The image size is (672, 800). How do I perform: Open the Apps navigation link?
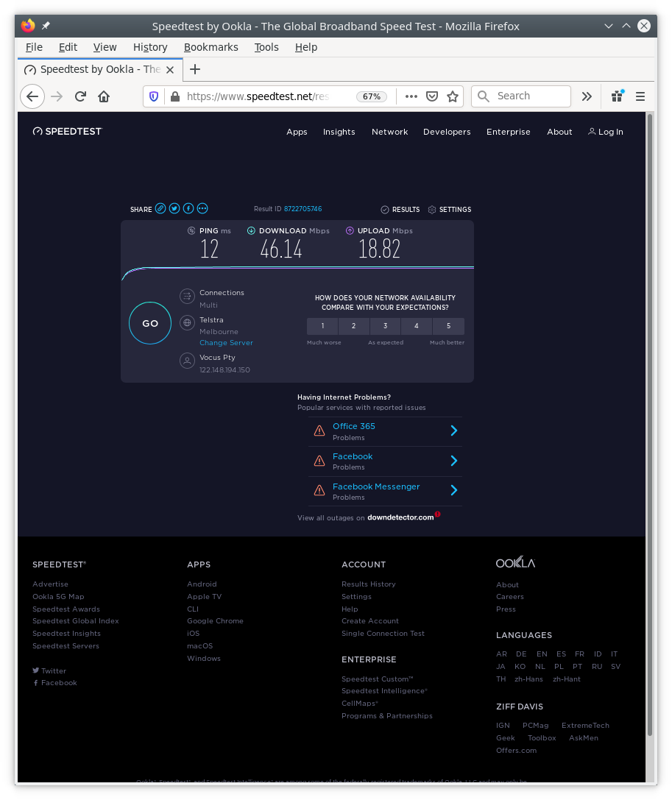[x=297, y=132]
